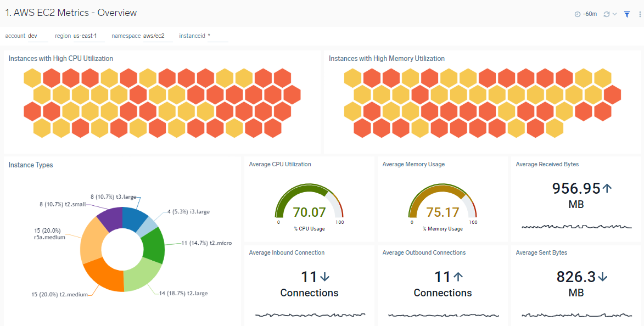Edit the namespace filter value aws/ec2
Viewport: 644px width, 326px height.
pyautogui.click(x=158, y=36)
